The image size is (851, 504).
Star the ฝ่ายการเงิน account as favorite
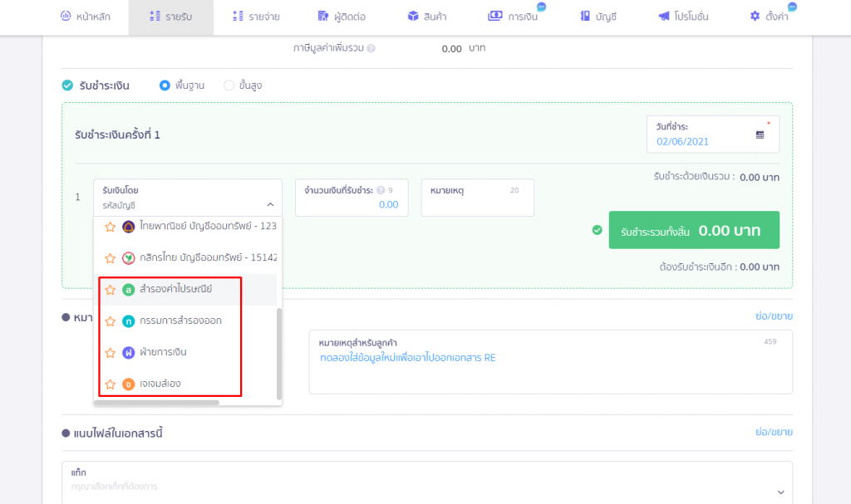(110, 353)
